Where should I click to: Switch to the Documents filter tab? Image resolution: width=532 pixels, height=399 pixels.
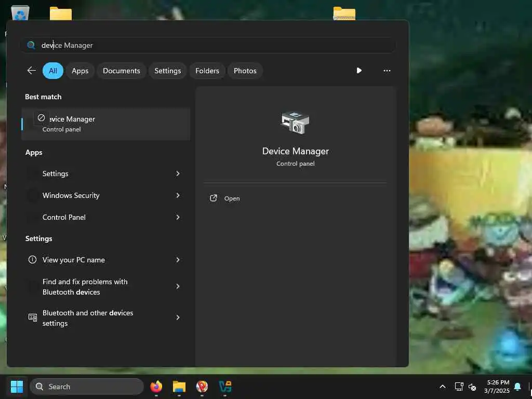[x=122, y=71]
